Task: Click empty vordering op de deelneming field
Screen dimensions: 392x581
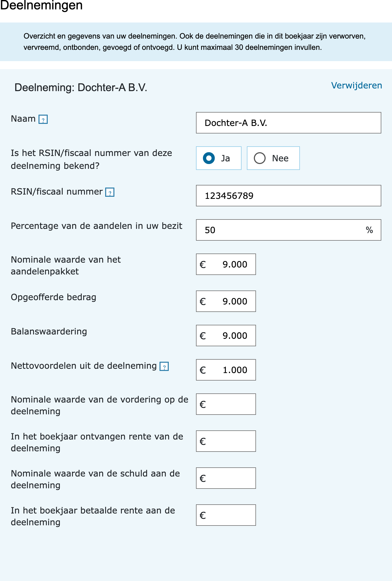Action: click(226, 404)
